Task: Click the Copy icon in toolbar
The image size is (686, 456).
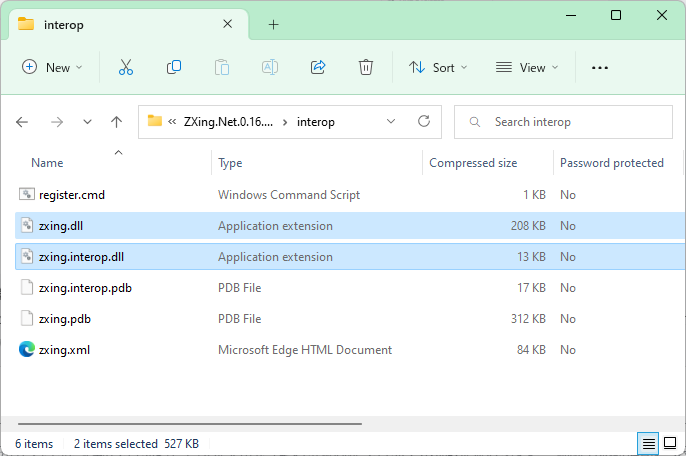Action: 174,67
